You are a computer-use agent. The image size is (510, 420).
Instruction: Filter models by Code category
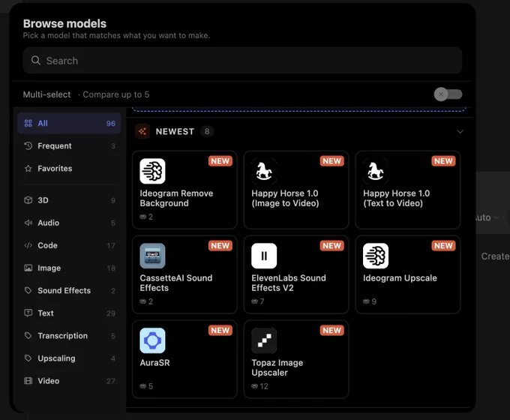coord(69,245)
